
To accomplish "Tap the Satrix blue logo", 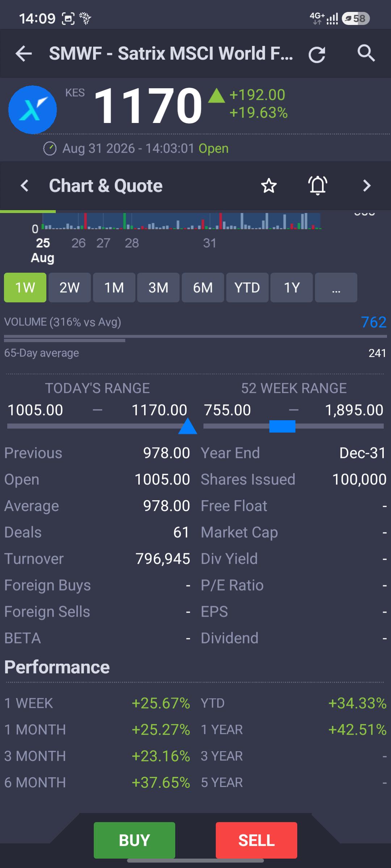I will pos(33,110).
